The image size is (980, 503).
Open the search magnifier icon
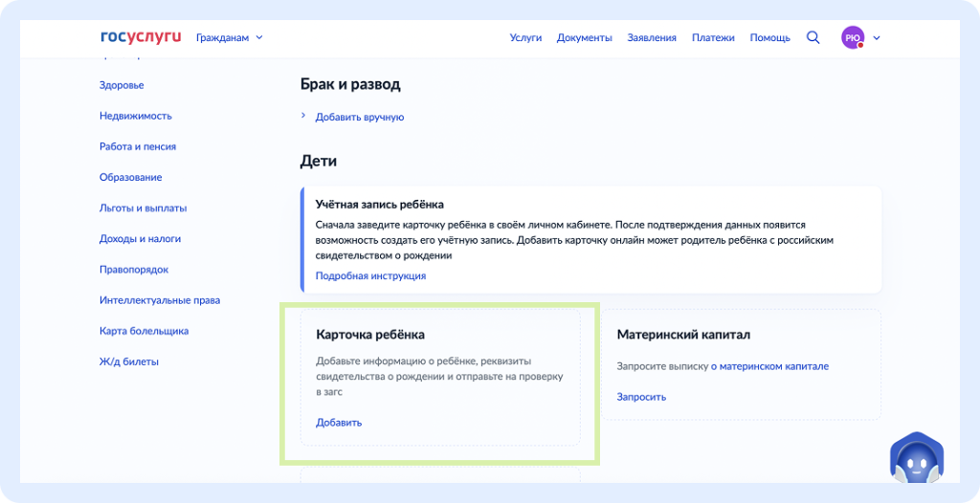[x=813, y=37]
